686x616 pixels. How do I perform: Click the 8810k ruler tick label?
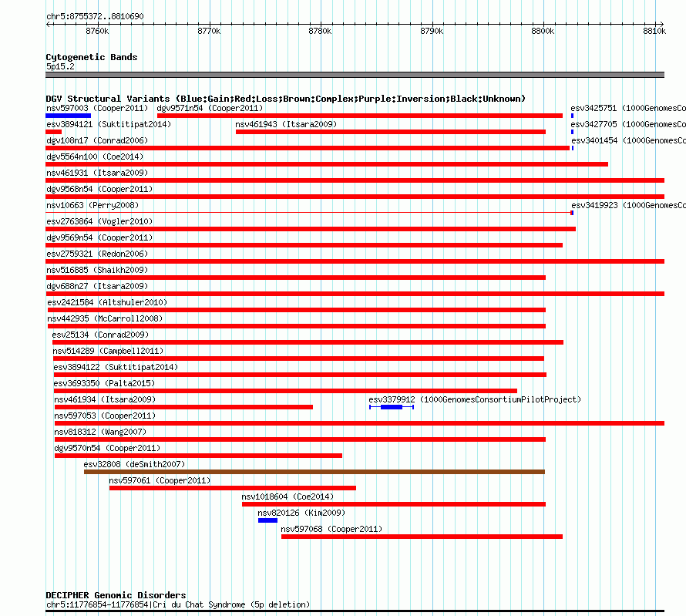pyautogui.click(x=654, y=31)
